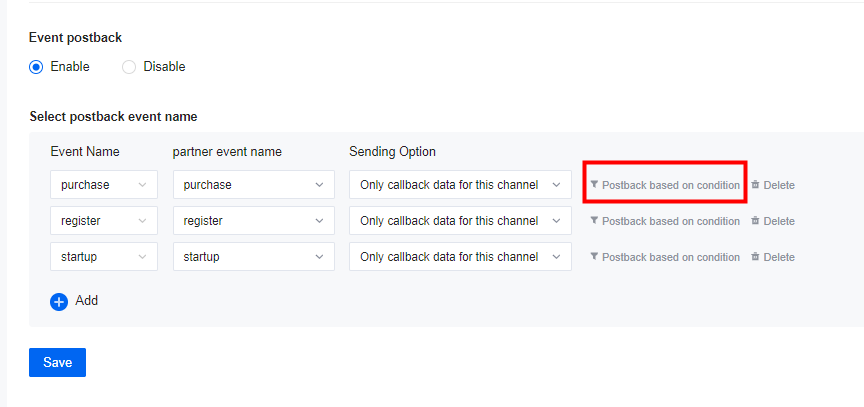Expand the startup partner event name dropdown
The image size is (864, 407).
(x=253, y=257)
